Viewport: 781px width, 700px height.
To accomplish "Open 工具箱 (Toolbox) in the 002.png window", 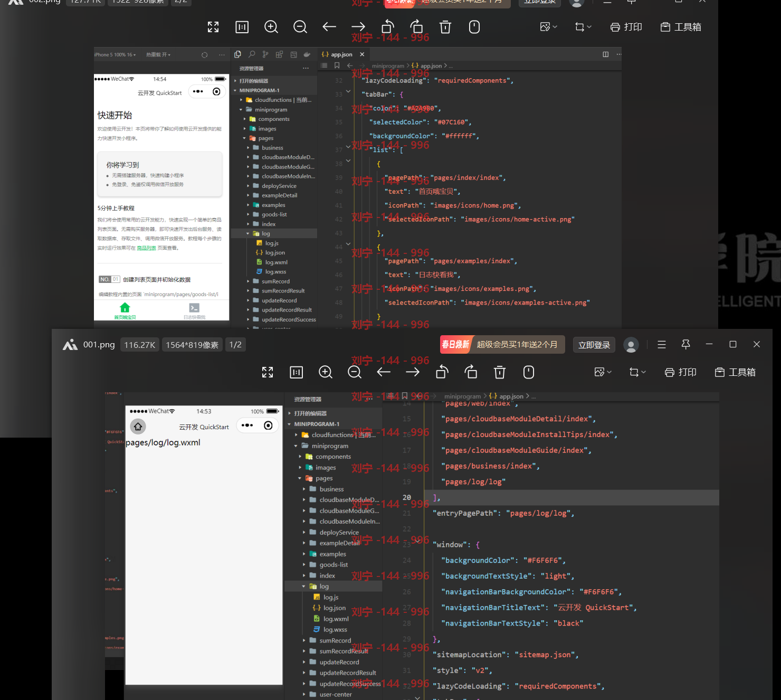I will (681, 27).
